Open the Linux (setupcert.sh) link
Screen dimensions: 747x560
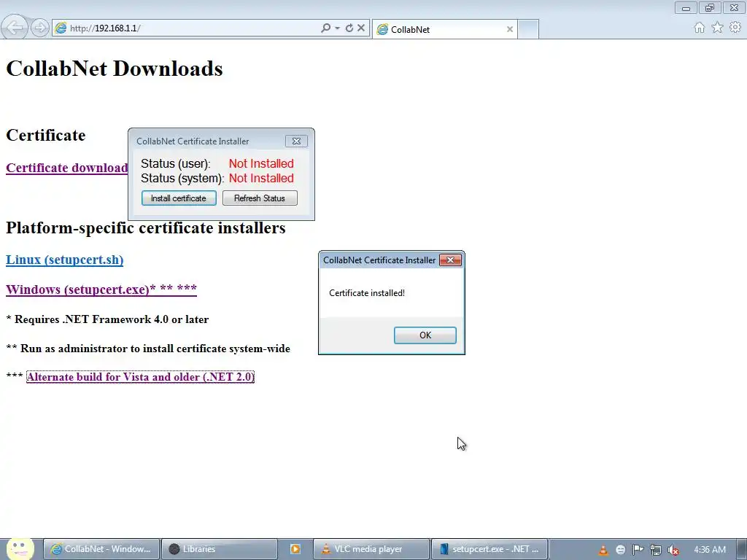pyautogui.click(x=65, y=260)
